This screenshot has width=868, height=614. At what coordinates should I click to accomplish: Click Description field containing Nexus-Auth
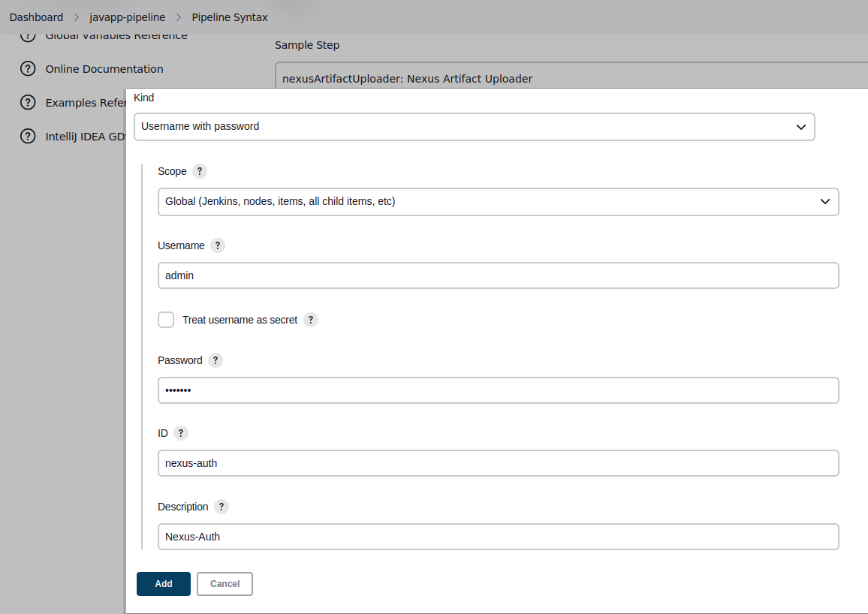(499, 537)
